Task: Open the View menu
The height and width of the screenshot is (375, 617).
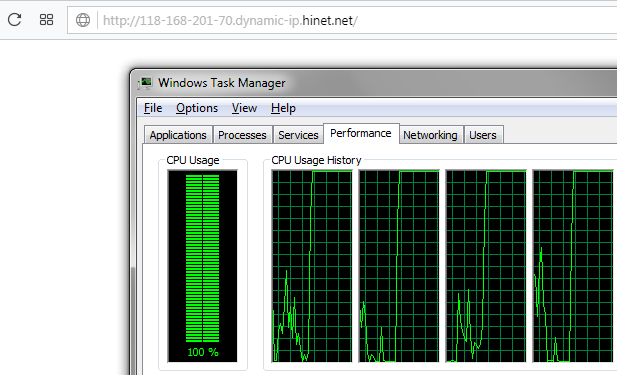Action: tap(244, 108)
